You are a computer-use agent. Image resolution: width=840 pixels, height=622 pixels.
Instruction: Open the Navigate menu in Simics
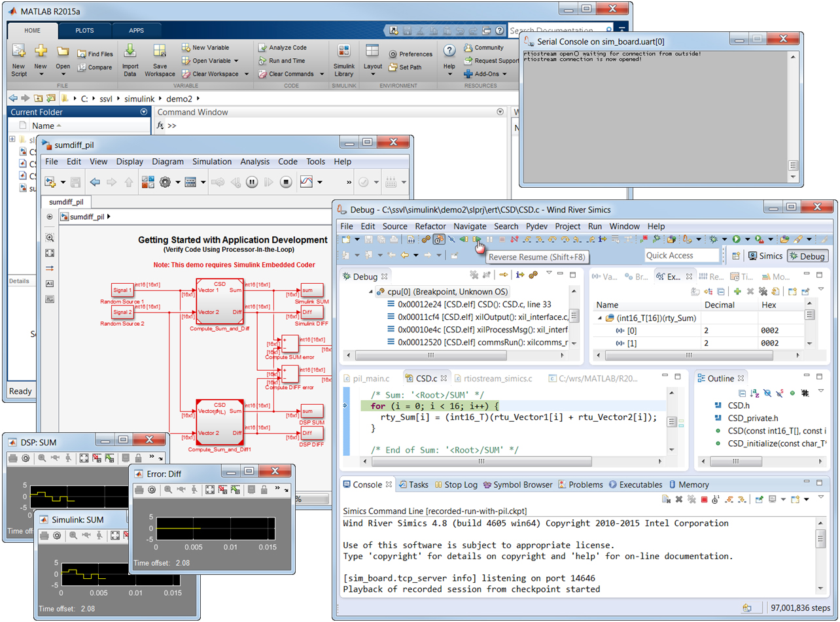click(x=470, y=226)
